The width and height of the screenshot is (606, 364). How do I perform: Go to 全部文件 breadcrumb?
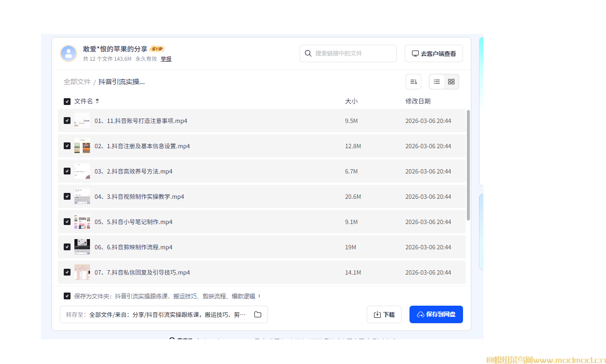77,82
